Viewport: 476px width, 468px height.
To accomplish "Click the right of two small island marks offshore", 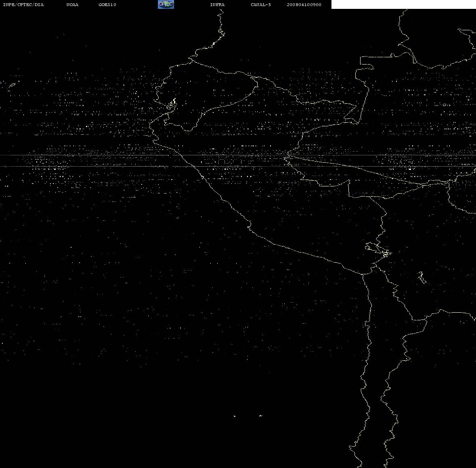I will [261, 416].
